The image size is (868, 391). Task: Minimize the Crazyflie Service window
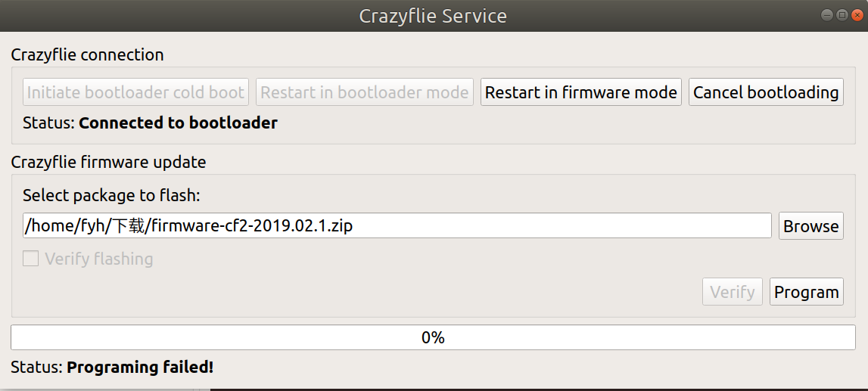click(827, 15)
